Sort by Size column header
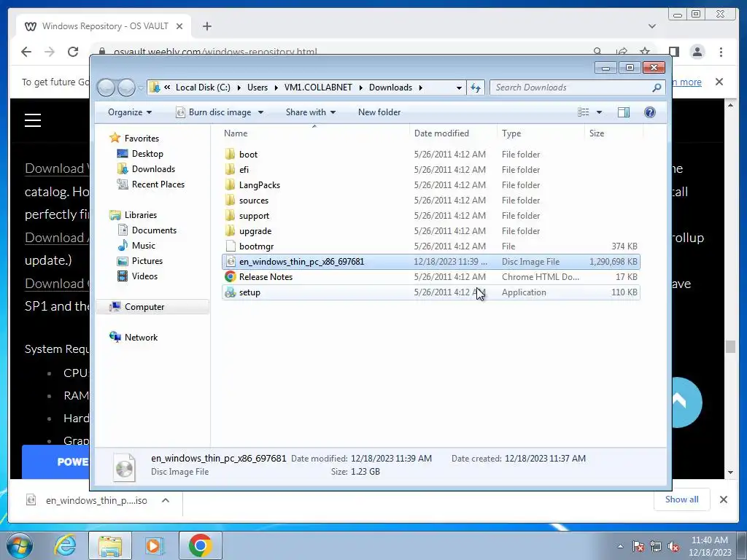The width and height of the screenshot is (747, 560). click(614, 133)
